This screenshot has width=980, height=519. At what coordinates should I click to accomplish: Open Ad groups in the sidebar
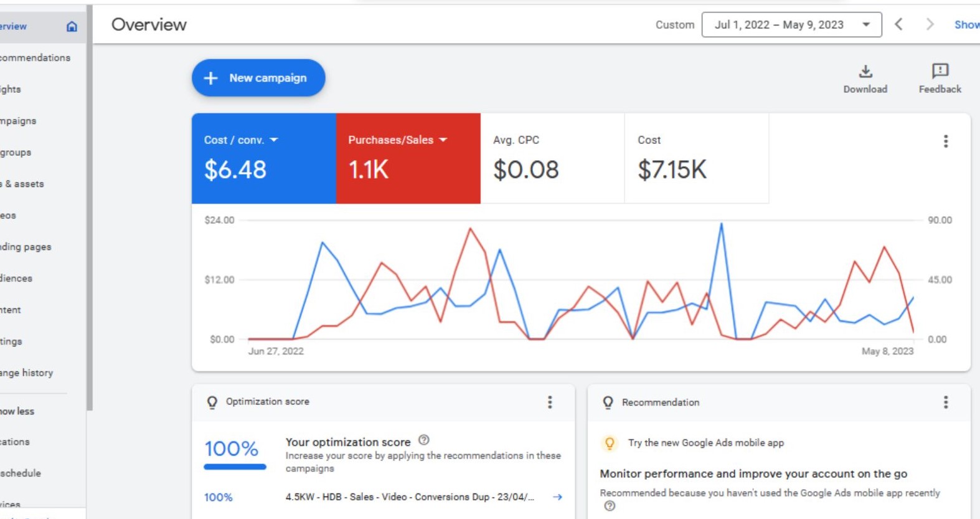[16, 153]
